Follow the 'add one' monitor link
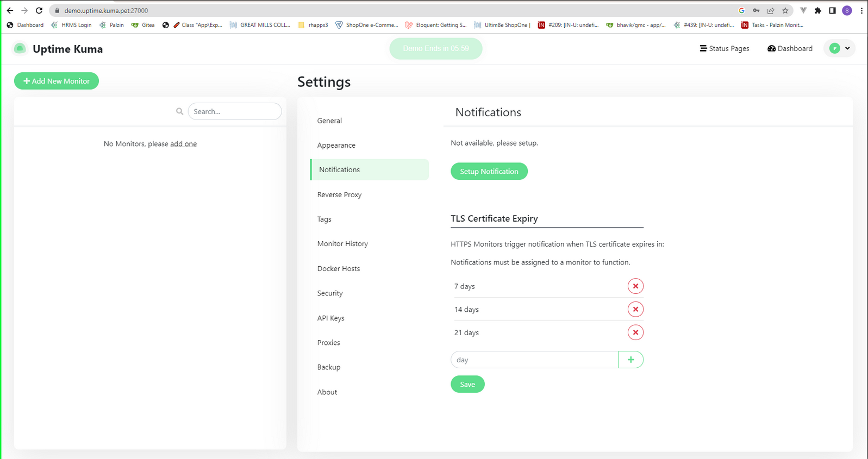The width and height of the screenshot is (868, 459). click(x=184, y=144)
